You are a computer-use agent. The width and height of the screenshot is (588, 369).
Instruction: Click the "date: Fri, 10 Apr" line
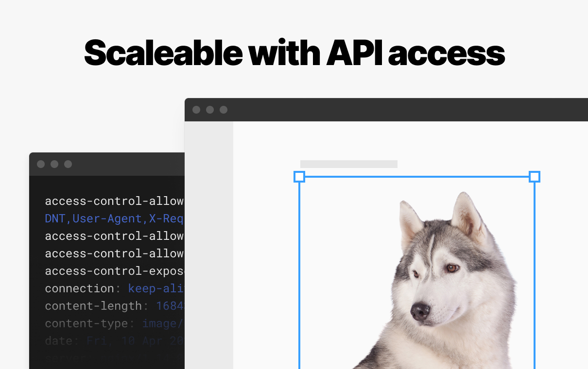click(114, 341)
